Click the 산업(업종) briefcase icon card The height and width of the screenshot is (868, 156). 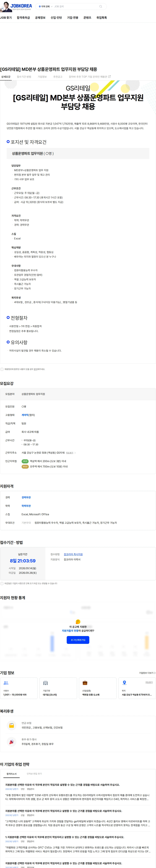(98, 688)
